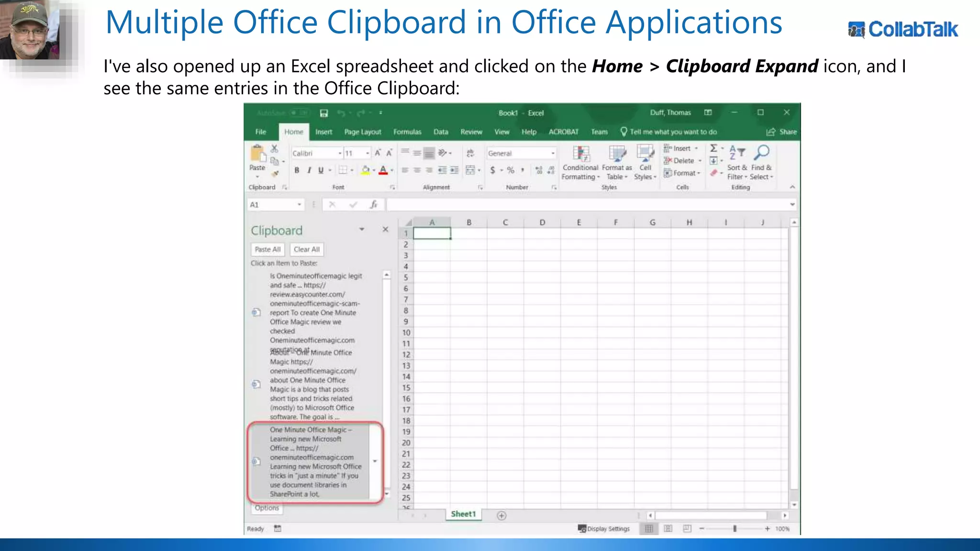
Task: Open the General number format dropdown
Action: (553, 153)
